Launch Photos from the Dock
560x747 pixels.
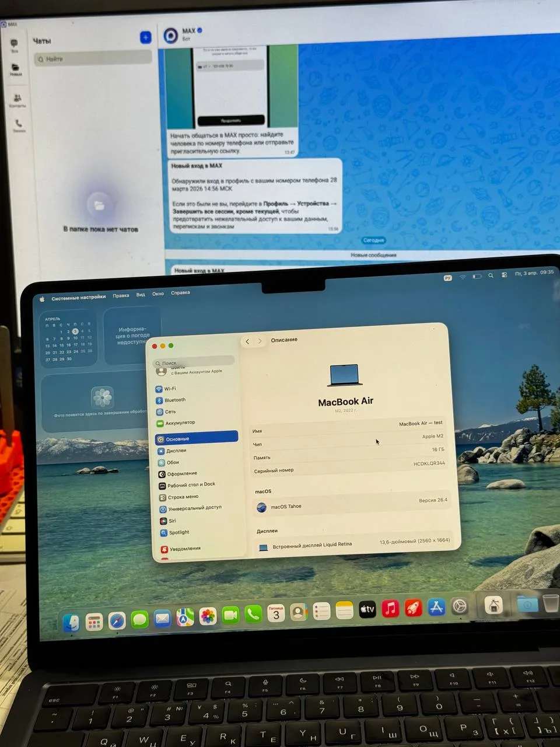pyautogui.click(x=208, y=616)
